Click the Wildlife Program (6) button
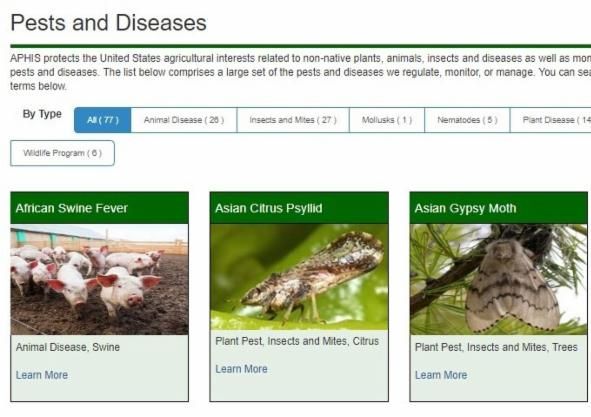 [63, 153]
